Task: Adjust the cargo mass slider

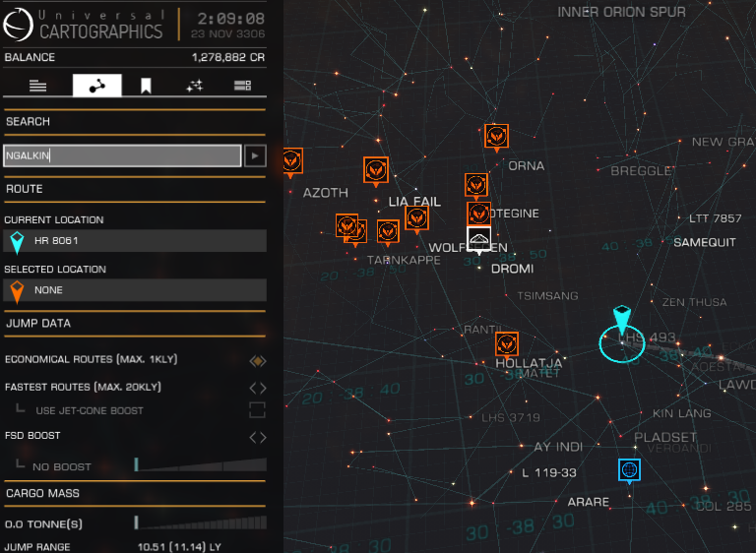Action: [x=201, y=522]
